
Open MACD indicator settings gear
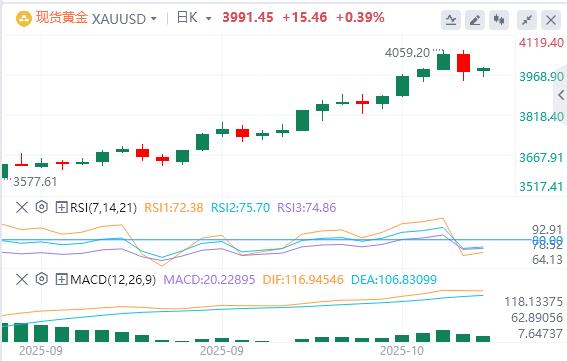point(42,279)
